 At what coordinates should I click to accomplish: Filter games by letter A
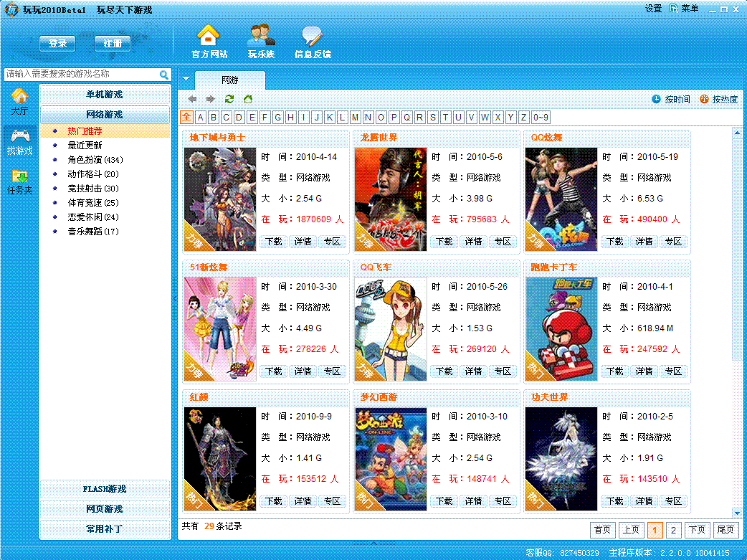pos(201,118)
